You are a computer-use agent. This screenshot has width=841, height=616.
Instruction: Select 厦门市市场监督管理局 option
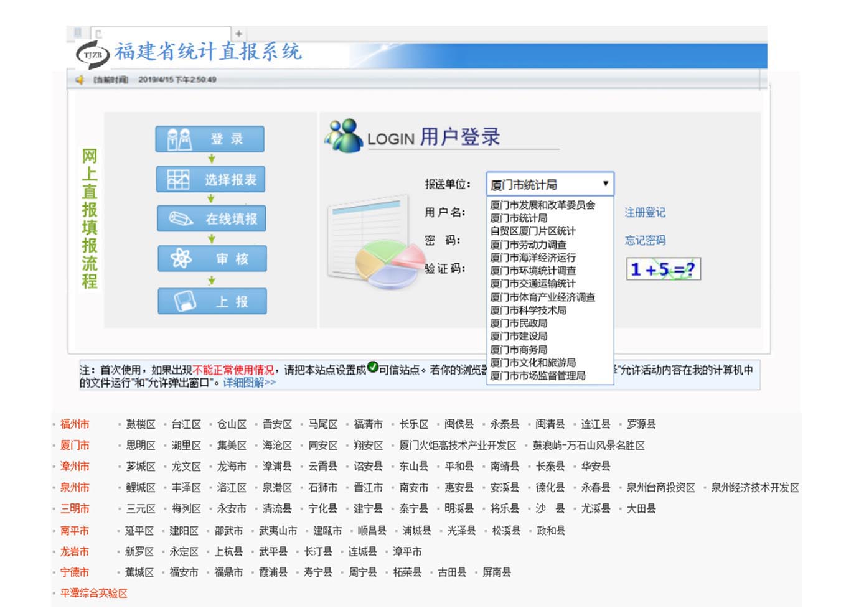[x=537, y=376]
